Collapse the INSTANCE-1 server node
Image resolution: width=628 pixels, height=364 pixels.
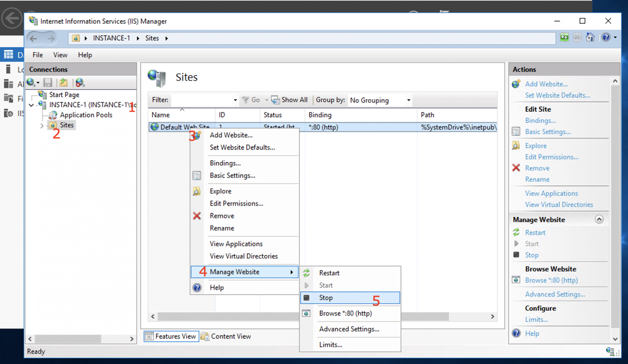[x=31, y=105]
